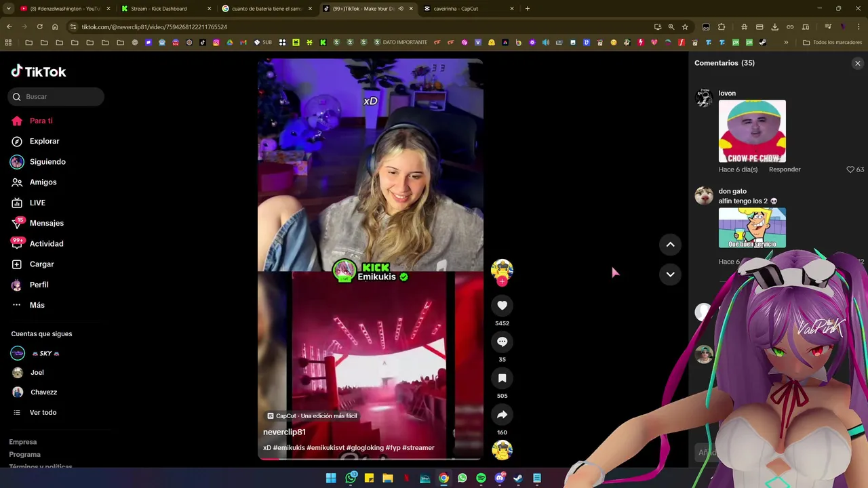
Task: Open a new browser tab
Action: pyautogui.click(x=527, y=9)
